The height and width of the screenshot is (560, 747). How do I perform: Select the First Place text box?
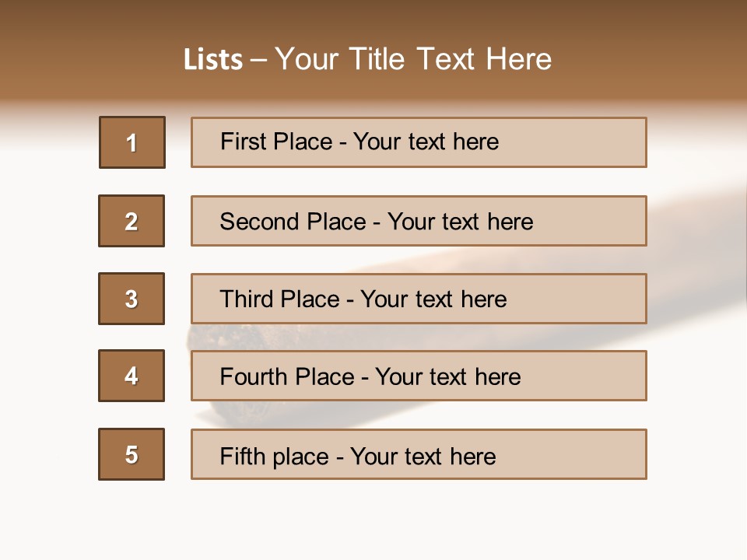(419, 142)
